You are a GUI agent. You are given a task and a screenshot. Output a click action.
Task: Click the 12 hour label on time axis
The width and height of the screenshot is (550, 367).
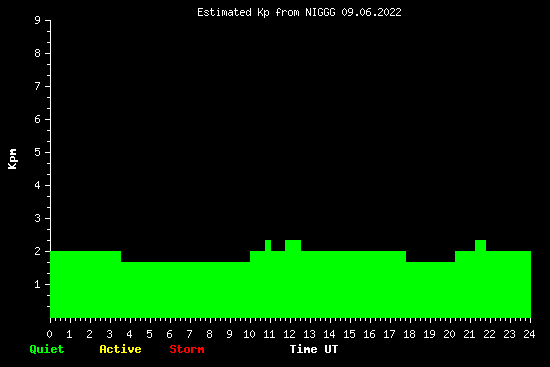(289, 334)
